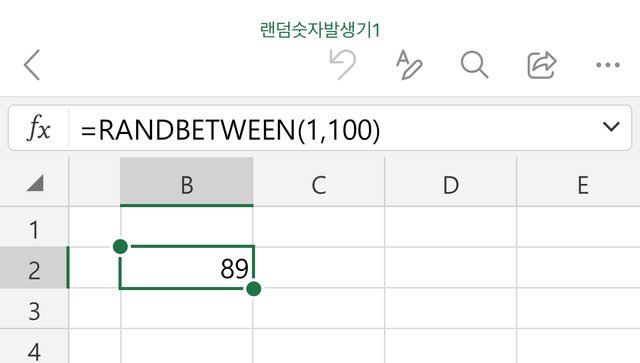Select all cells with corner triangle
The image size is (640, 363).
(x=35, y=183)
